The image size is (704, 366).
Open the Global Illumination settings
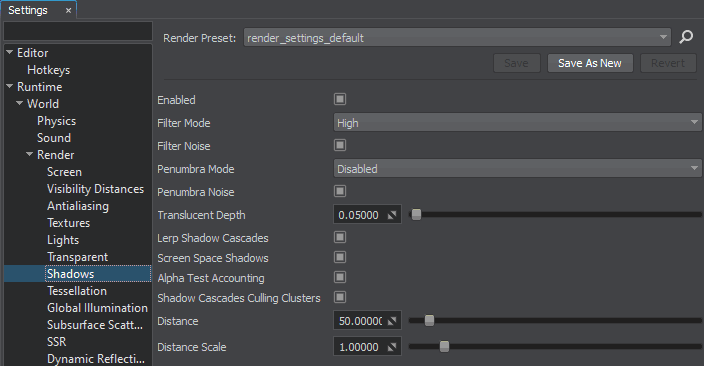(x=97, y=308)
